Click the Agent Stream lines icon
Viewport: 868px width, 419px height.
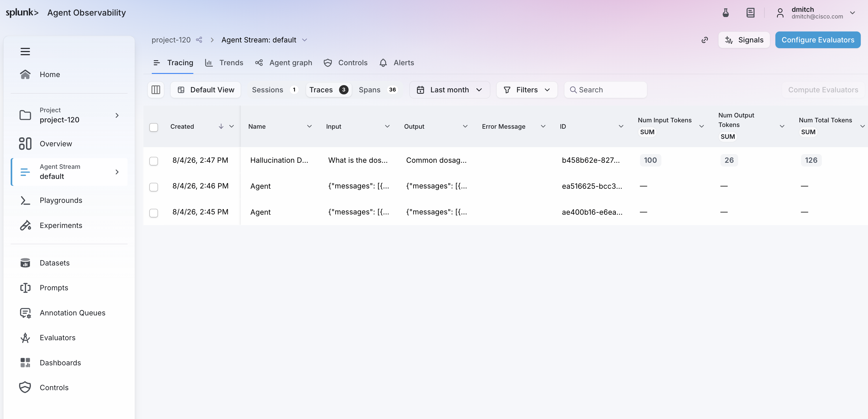click(25, 172)
